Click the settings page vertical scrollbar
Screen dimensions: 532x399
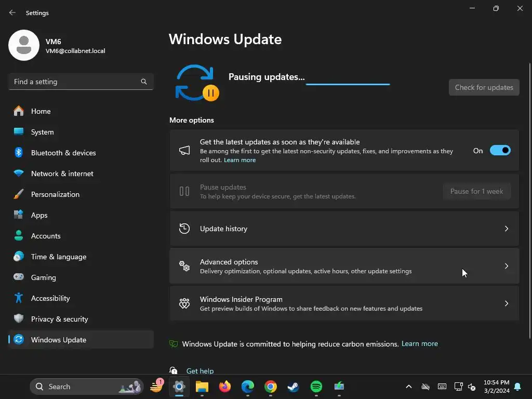tap(529, 200)
